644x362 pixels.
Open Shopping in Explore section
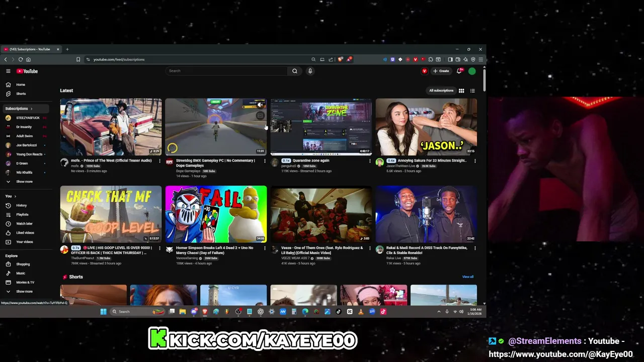coord(25,264)
